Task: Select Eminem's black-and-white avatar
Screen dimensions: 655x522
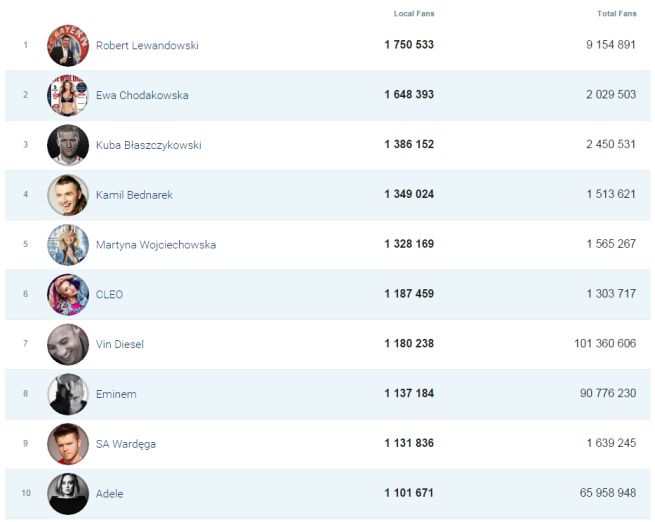Action: click(x=68, y=394)
